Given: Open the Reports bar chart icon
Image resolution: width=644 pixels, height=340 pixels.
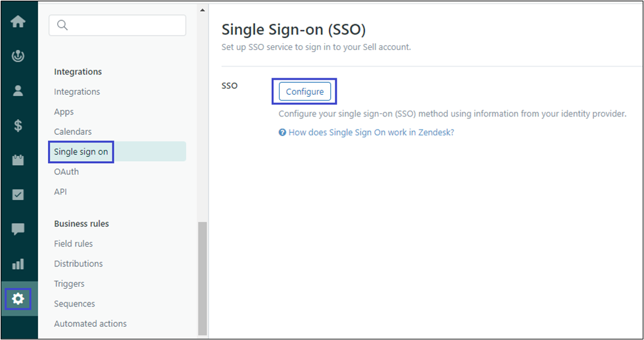Looking at the screenshot, I should click(18, 264).
